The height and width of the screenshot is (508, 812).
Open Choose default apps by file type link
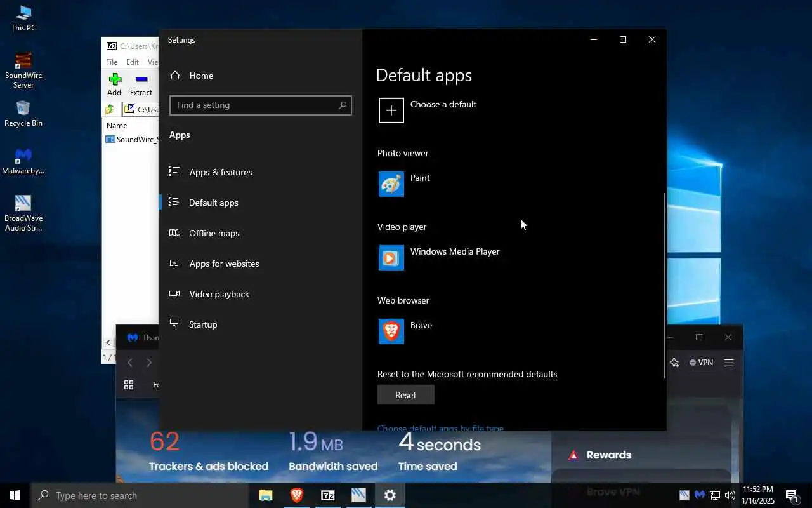440,429
